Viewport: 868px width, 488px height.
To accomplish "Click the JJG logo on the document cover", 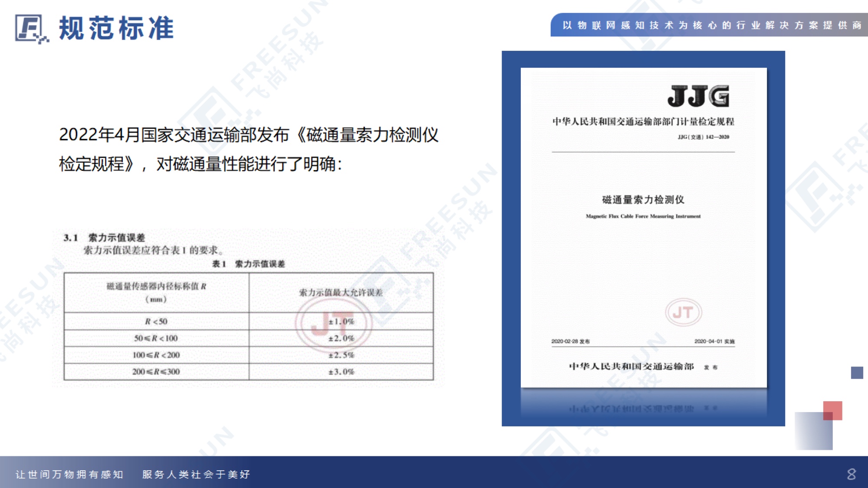I will [x=698, y=96].
